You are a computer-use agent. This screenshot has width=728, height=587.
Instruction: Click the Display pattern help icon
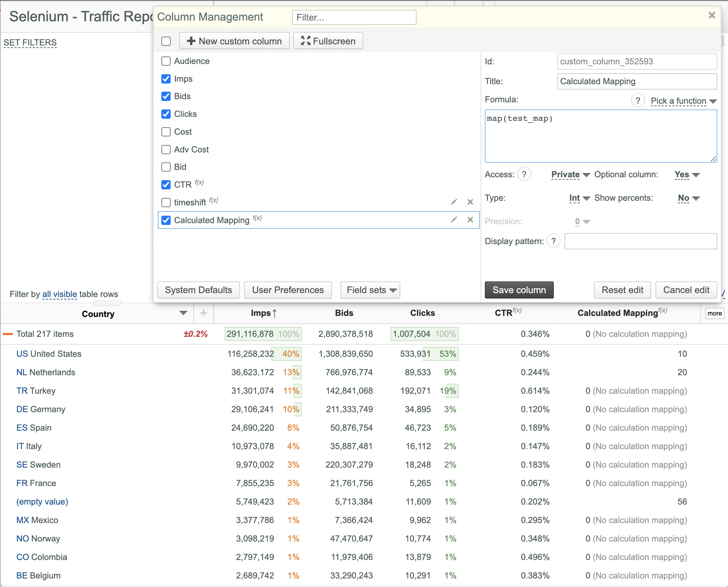pos(553,241)
